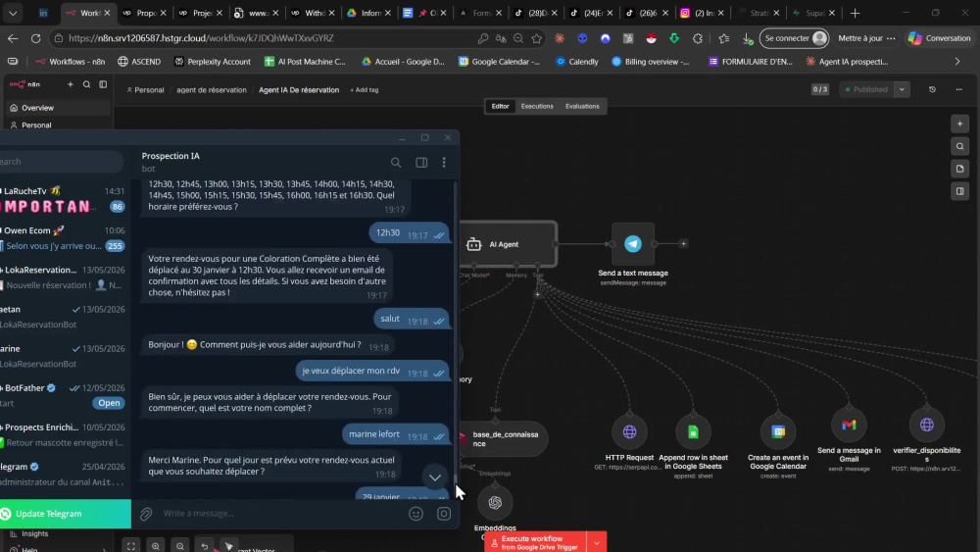Viewport: 980px width, 552px height.
Task: Collapse the n8n sidebar
Action: pos(103,84)
